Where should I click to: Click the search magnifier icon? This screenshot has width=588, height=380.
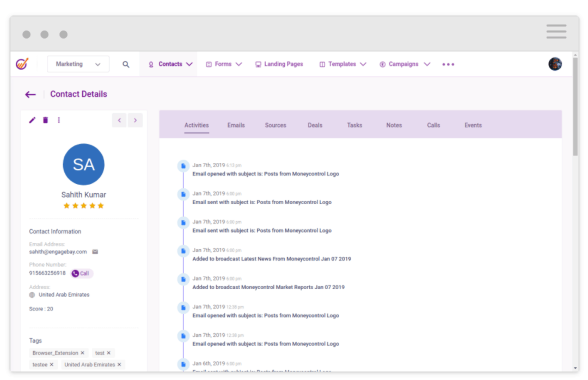tap(126, 64)
